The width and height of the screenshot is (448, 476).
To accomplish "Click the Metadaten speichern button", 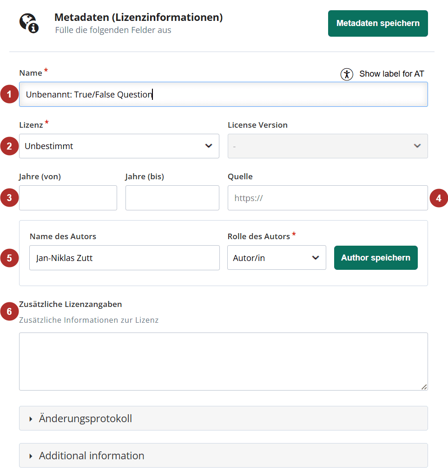I will tap(378, 23).
